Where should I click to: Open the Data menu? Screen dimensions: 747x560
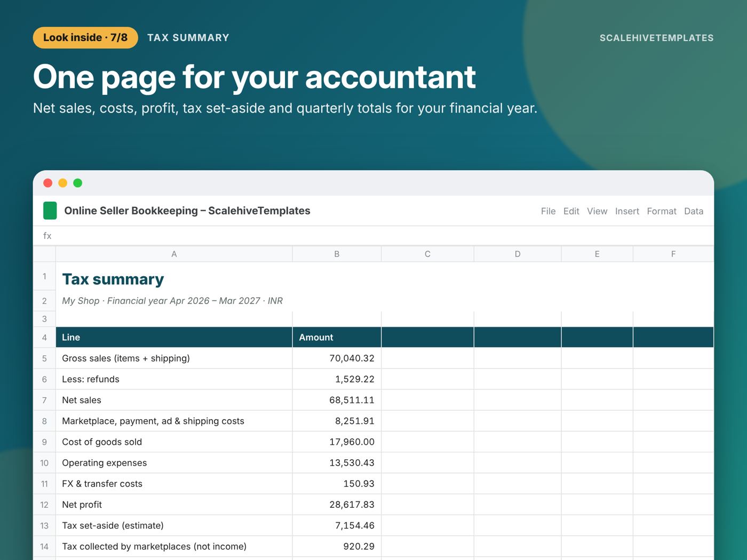(694, 211)
